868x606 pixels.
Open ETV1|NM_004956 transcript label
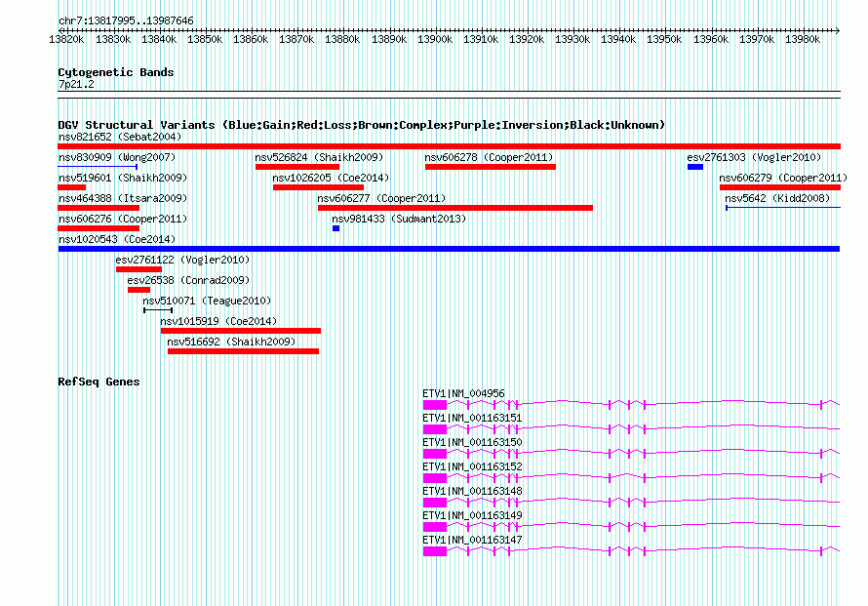(x=463, y=393)
